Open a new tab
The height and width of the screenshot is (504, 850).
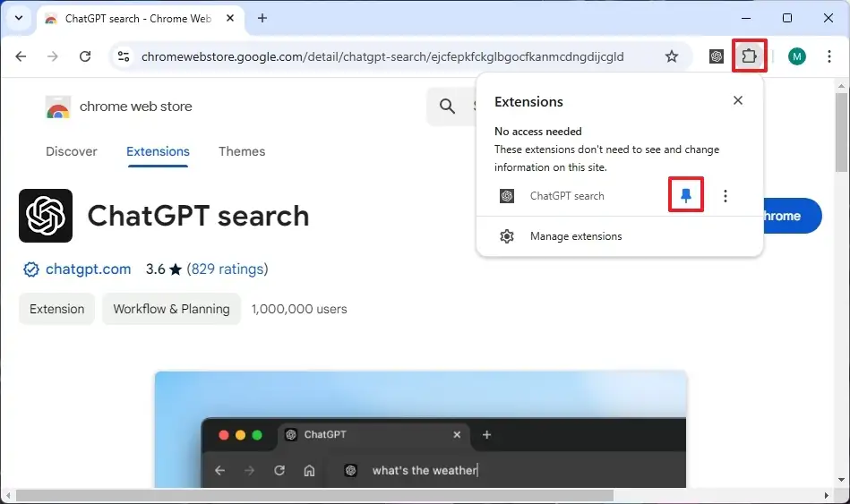click(262, 19)
